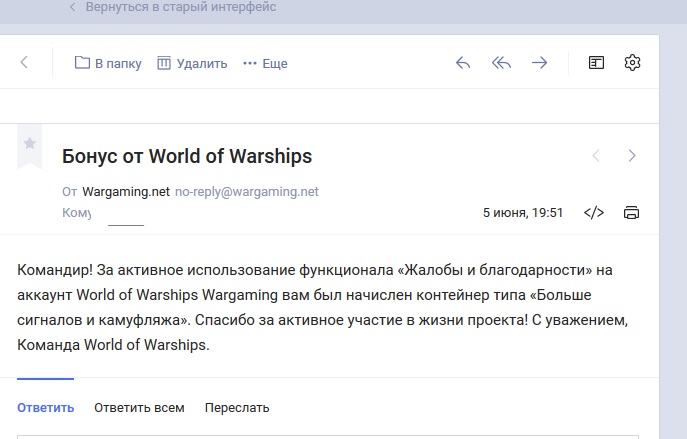Go to the previous message chevron beside subject
This screenshot has height=439, width=687.
596,156
